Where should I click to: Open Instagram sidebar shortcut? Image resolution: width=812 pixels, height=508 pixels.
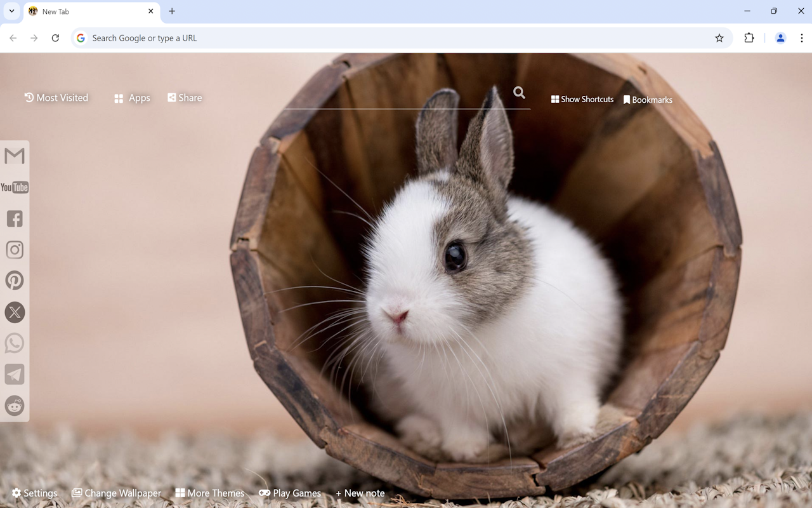coord(15,250)
